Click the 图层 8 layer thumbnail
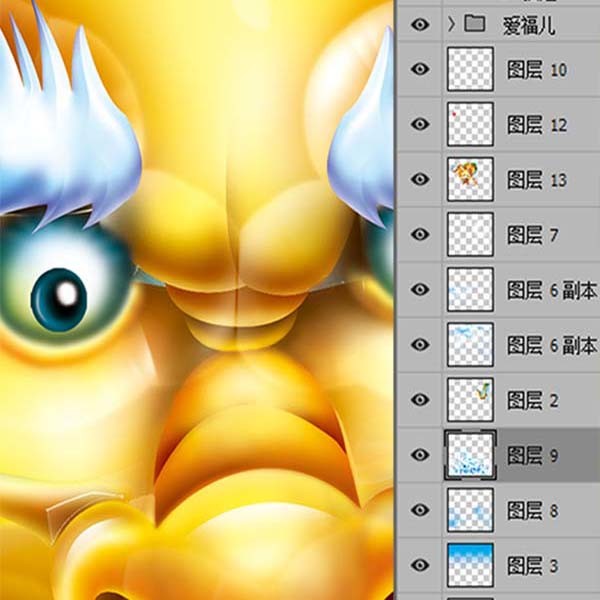 (470, 510)
